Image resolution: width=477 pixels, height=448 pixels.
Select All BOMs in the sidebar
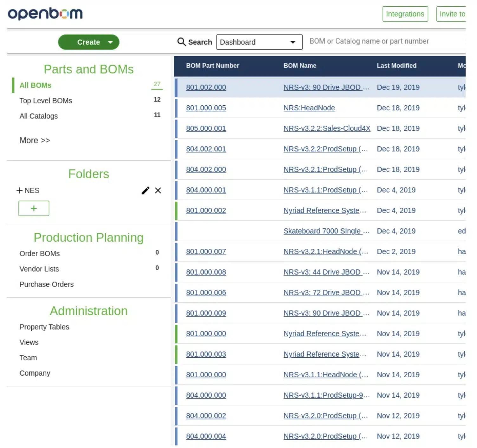(36, 85)
